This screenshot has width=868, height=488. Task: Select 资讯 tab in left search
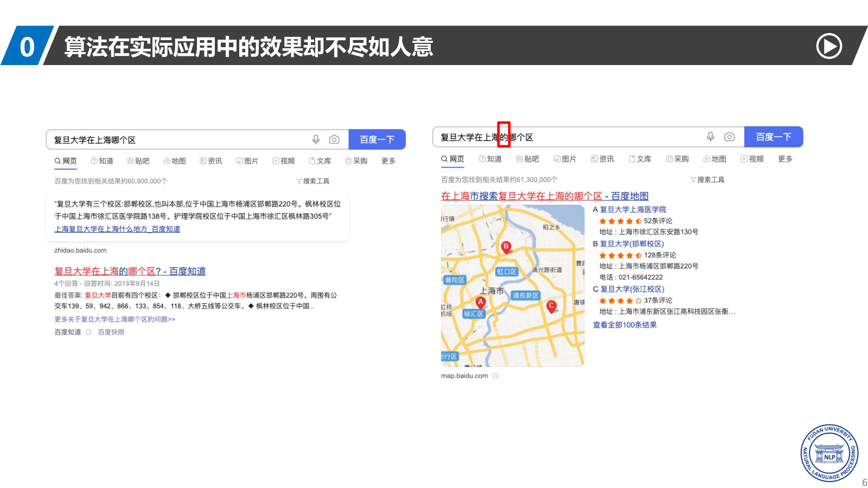click(x=211, y=161)
